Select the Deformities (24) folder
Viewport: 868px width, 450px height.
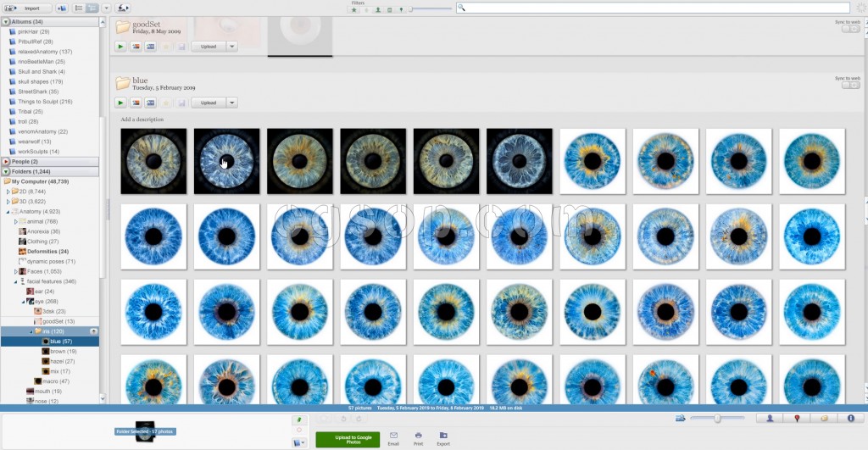click(47, 252)
